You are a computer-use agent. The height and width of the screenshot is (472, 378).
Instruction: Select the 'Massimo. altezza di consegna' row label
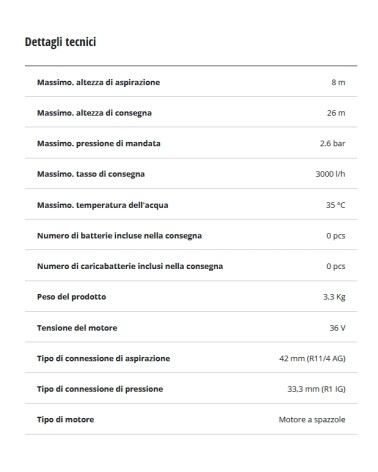[x=94, y=113]
